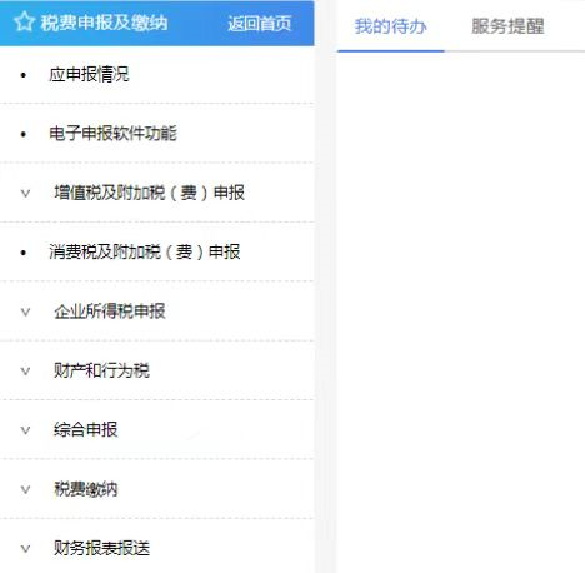Click the 税费缴纳 label
The height and width of the screenshot is (573, 585).
(86, 489)
